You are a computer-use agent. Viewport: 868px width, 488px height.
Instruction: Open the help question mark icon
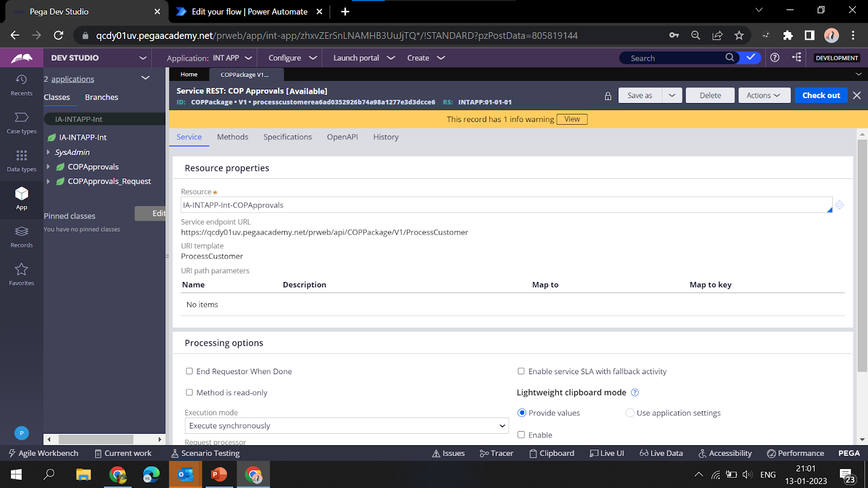(775, 57)
